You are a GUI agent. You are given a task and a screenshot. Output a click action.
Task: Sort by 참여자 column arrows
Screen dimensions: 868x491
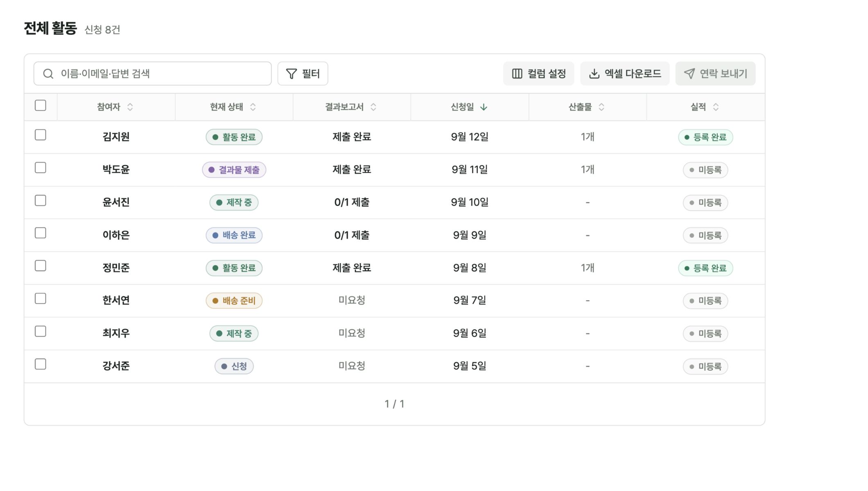130,107
